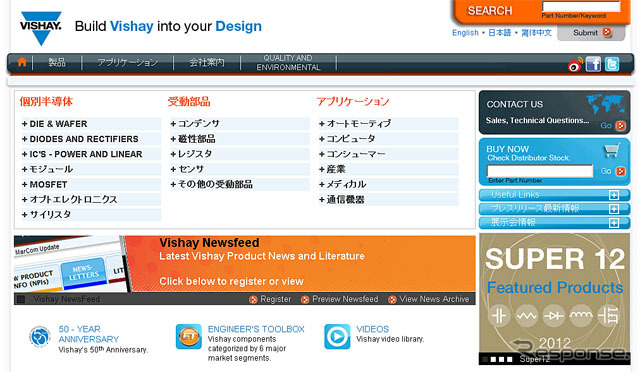Click the Preview Newsfeed arrow icon
The height and width of the screenshot is (372, 640).
click(x=305, y=300)
